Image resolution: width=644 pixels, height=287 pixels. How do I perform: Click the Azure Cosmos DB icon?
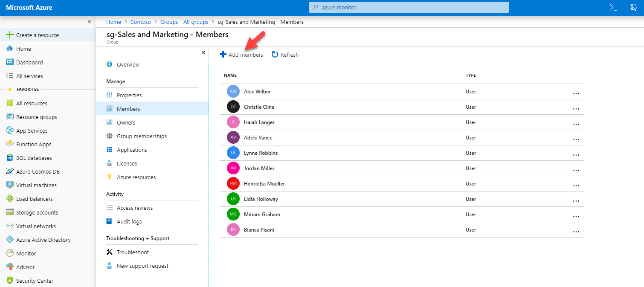tap(10, 171)
